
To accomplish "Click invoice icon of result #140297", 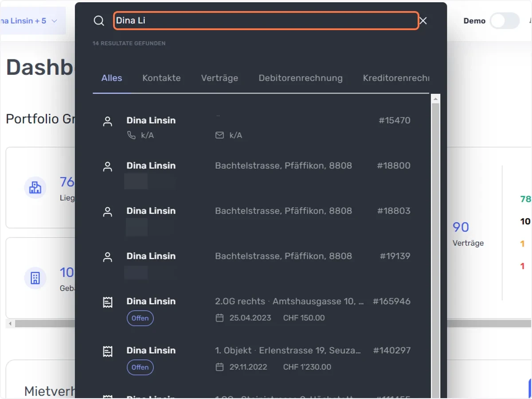I will (108, 351).
